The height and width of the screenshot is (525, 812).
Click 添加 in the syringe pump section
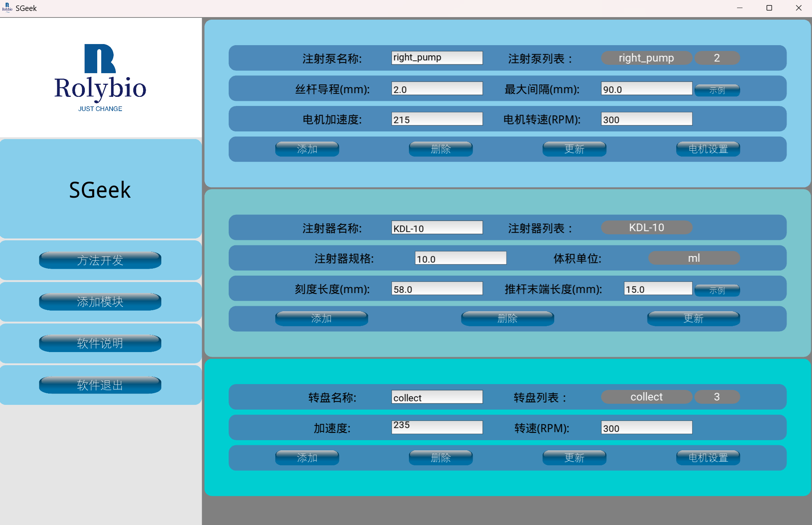click(x=307, y=149)
